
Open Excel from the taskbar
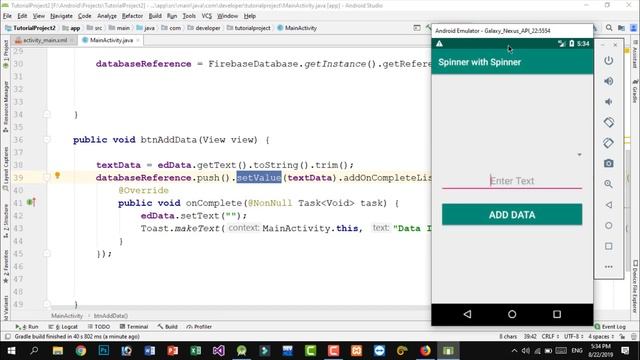click(196, 351)
